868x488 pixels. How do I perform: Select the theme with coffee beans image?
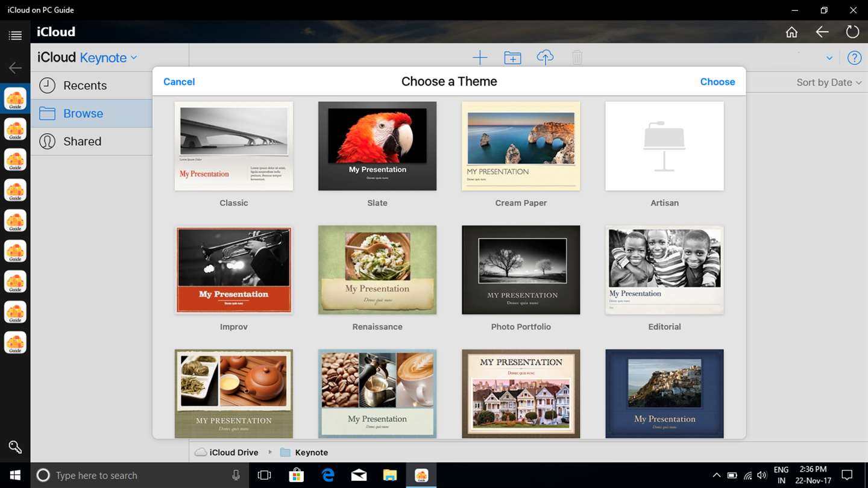[377, 393]
